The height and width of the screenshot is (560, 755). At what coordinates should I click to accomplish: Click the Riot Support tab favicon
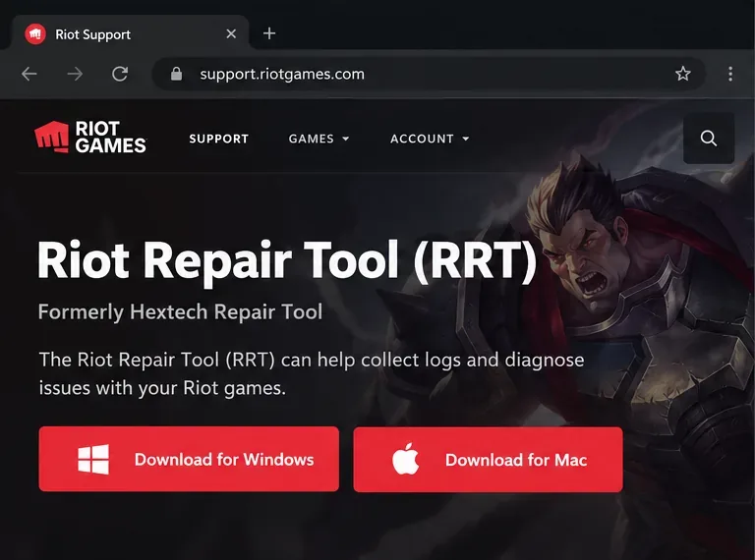(x=35, y=34)
